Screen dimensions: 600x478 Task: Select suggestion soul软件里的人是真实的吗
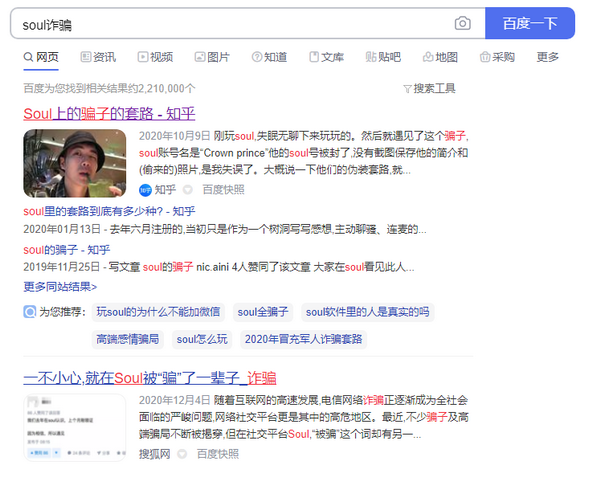tap(367, 312)
